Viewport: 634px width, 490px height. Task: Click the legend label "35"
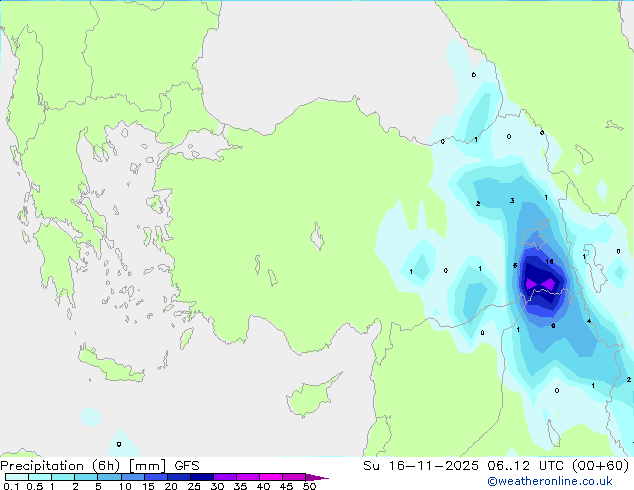point(240,486)
